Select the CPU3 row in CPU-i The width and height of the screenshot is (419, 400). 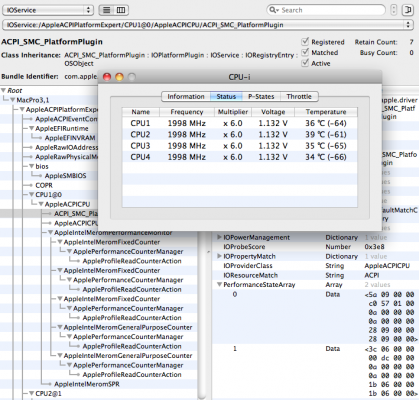point(240,146)
